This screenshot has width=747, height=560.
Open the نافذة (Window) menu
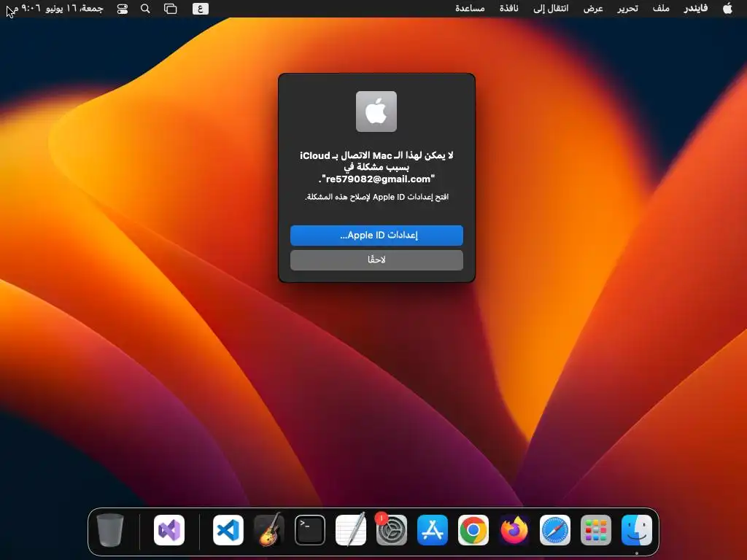point(508,9)
